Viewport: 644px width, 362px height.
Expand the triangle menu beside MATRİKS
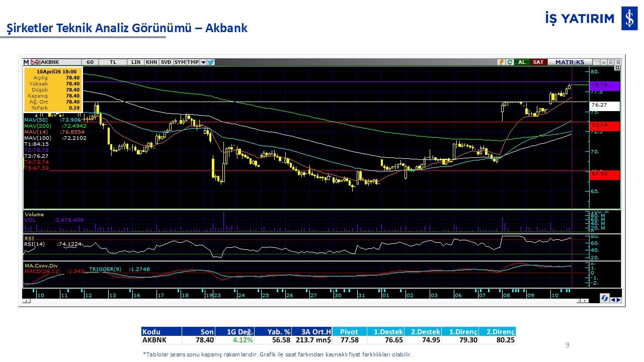(x=597, y=62)
